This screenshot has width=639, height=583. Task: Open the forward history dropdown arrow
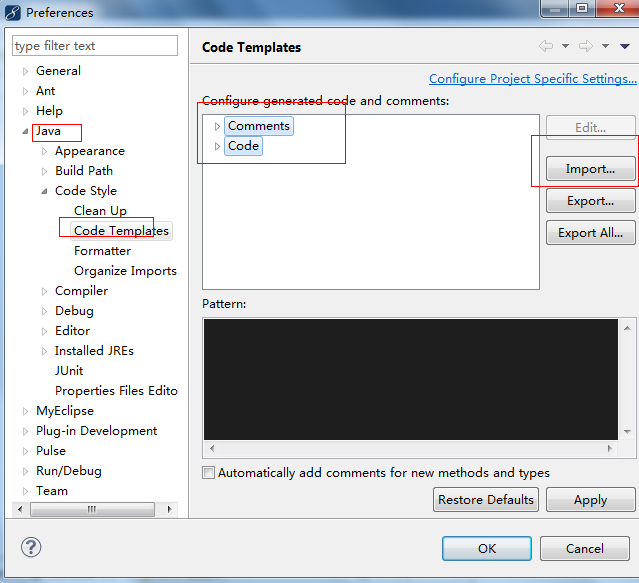point(606,46)
